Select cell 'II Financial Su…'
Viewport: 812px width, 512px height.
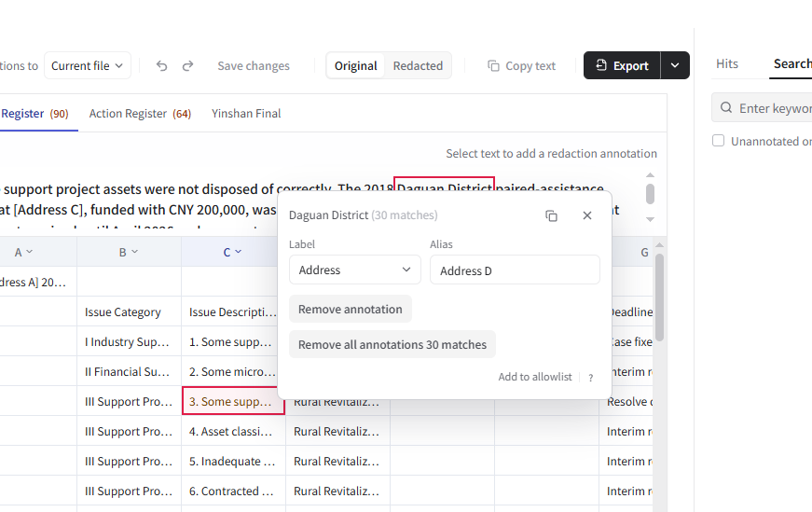pyautogui.click(x=129, y=371)
